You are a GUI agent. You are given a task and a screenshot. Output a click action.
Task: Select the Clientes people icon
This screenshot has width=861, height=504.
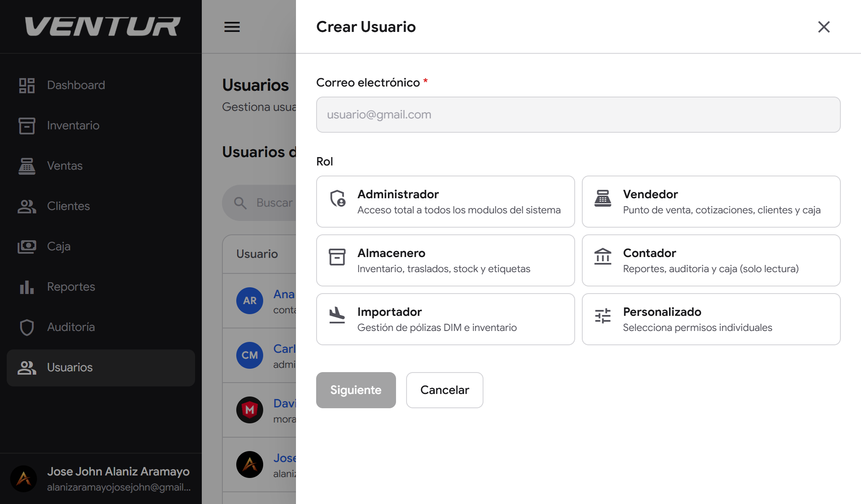[26, 206]
